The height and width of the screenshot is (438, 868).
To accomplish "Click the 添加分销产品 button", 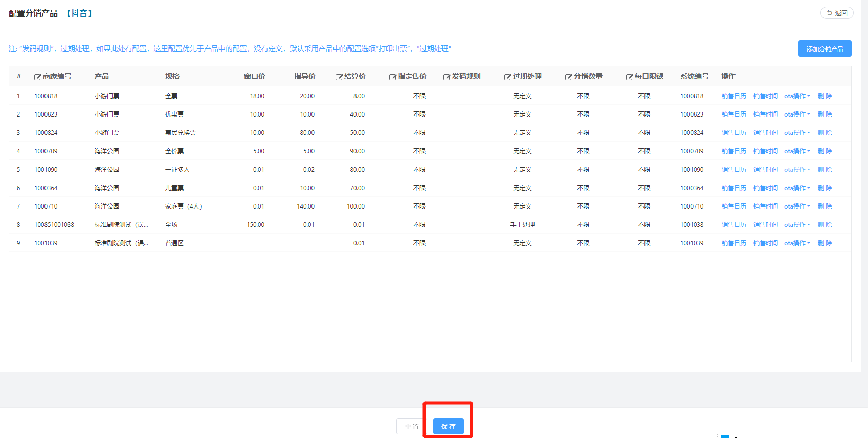I will tap(825, 49).
